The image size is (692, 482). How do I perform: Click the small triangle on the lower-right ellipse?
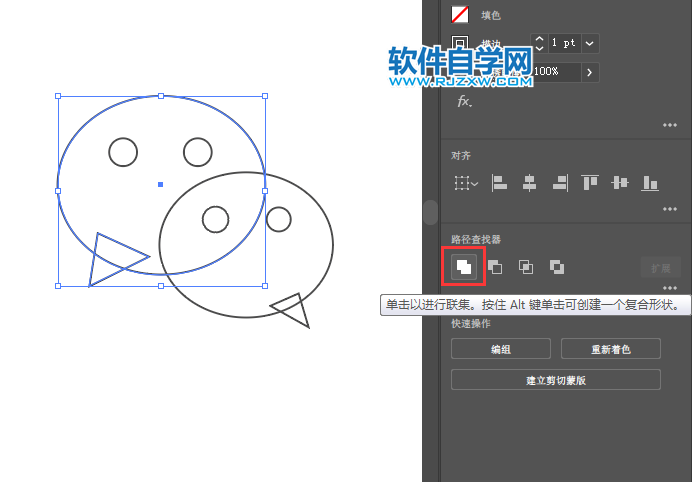[x=294, y=309]
